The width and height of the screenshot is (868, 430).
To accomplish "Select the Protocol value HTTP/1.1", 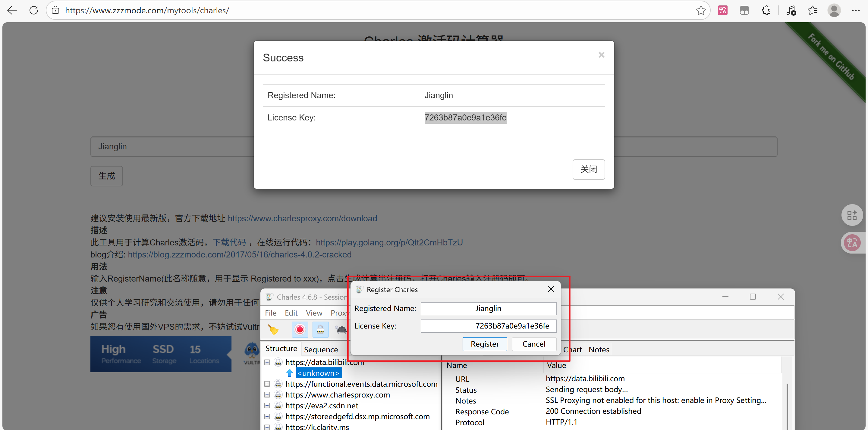I will pyautogui.click(x=561, y=422).
